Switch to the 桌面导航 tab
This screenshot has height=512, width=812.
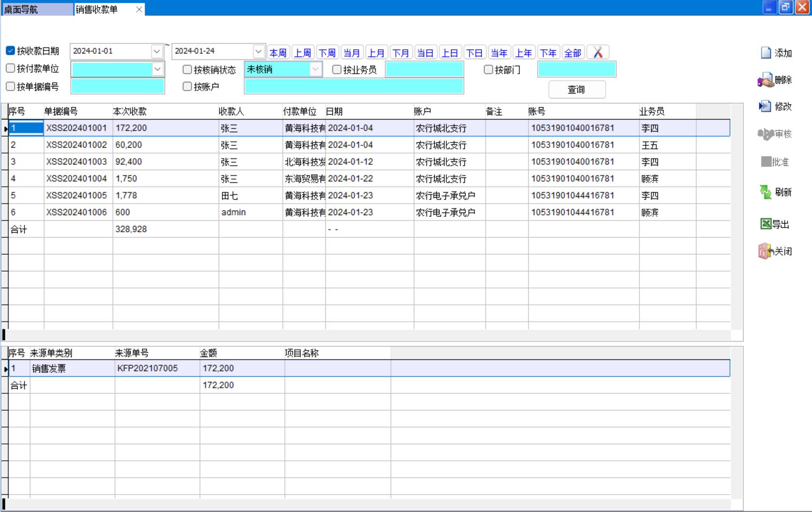[x=37, y=9]
